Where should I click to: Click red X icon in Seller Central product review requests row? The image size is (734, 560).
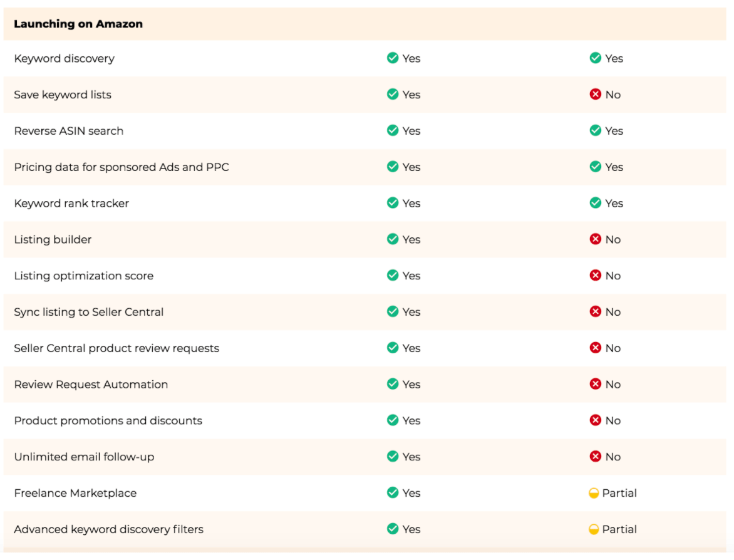(596, 348)
